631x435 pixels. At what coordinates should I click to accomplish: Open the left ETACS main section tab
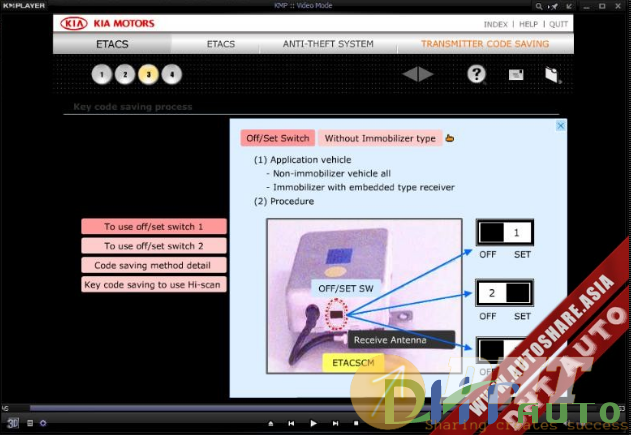[112, 44]
